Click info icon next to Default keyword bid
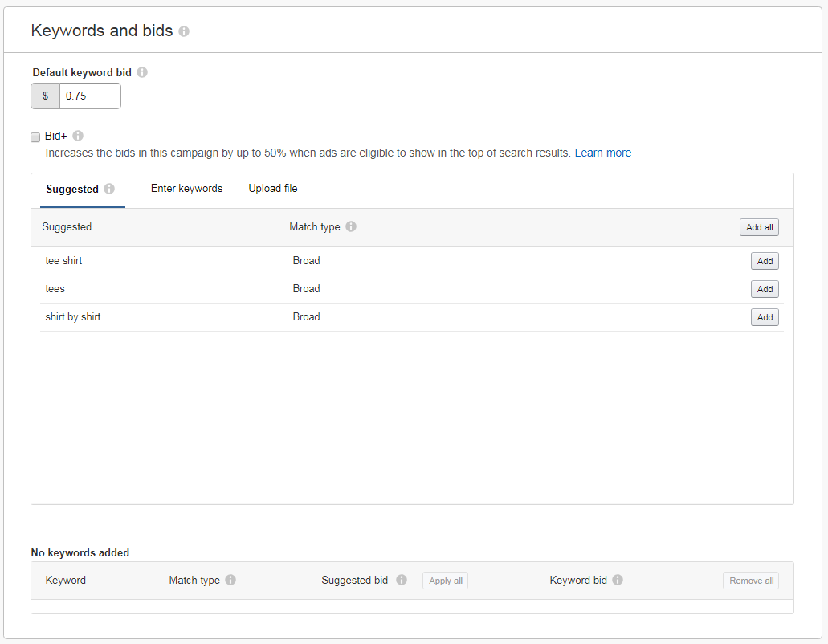This screenshot has height=644, width=828. pyautogui.click(x=142, y=72)
